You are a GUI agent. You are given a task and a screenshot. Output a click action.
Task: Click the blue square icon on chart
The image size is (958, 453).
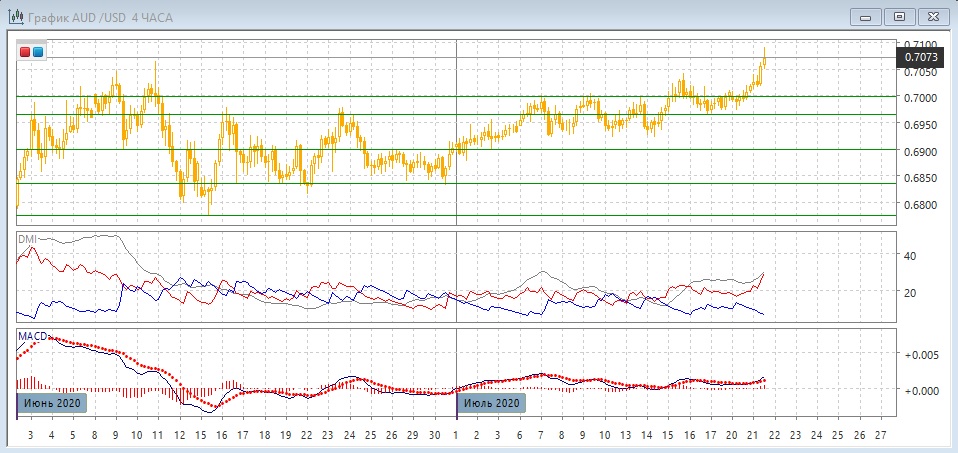(x=38, y=51)
